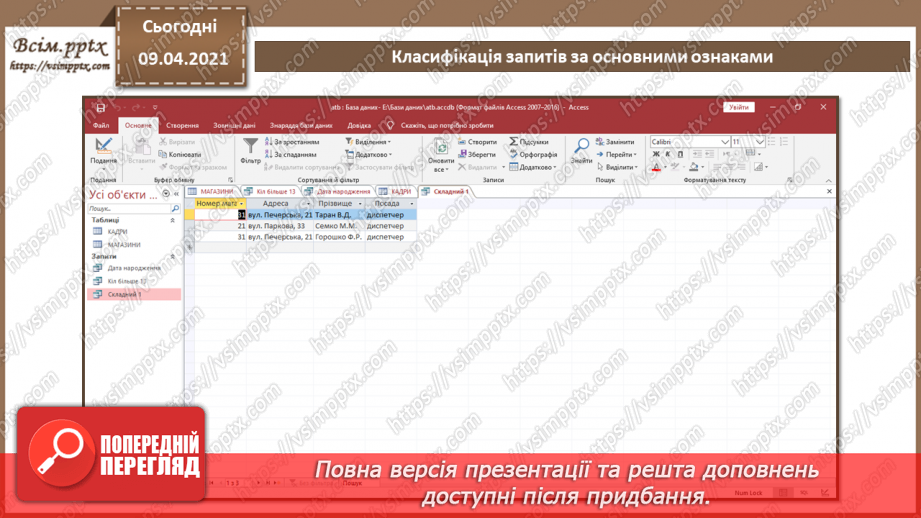Click Оновити все refresh button
The width and height of the screenshot is (921, 518).
coord(441,156)
